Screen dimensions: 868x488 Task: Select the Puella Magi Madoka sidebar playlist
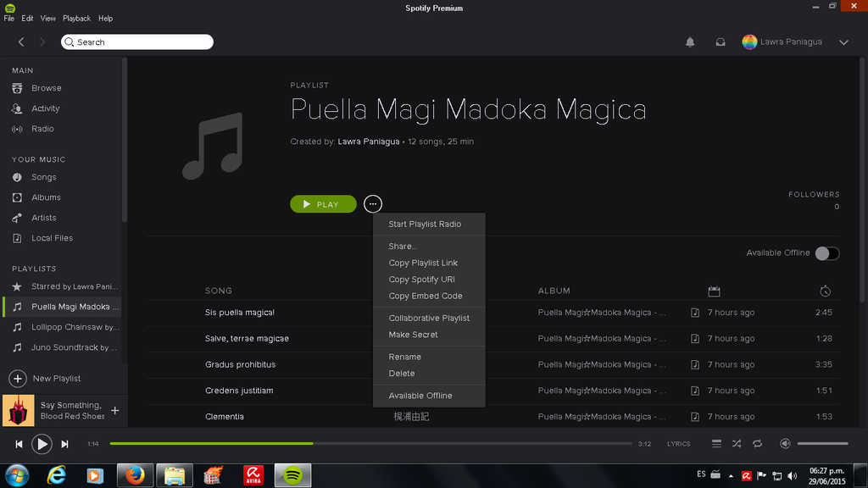[62, 307]
